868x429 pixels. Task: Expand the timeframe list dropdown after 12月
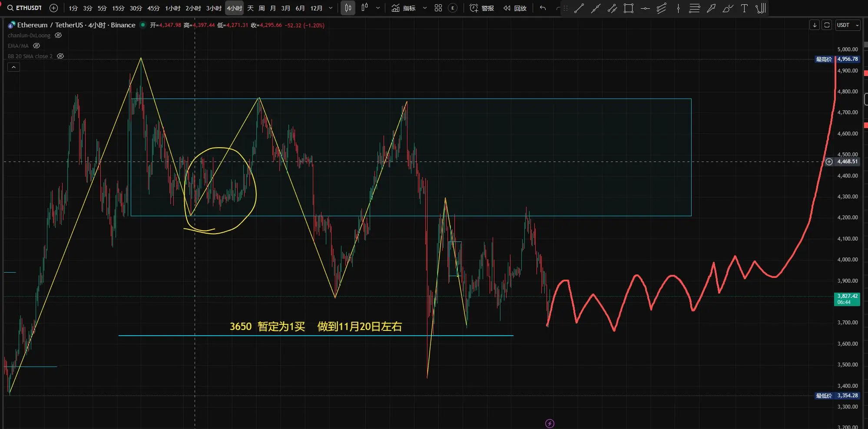tap(331, 8)
